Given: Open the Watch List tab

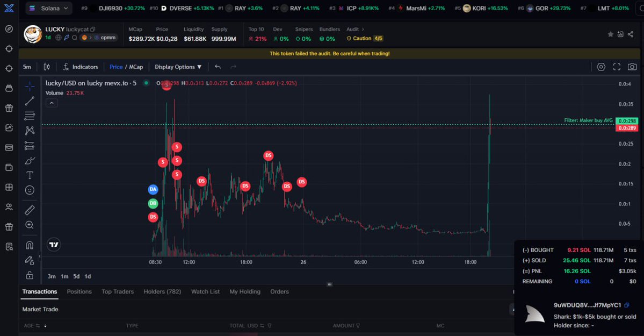Looking at the screenshot, I should point(205,291).
